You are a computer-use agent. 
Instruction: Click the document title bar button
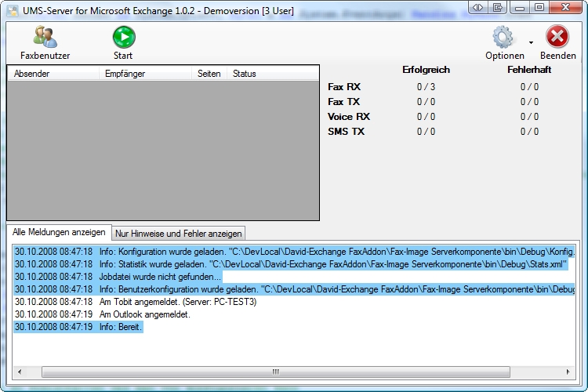coord(497,7)
